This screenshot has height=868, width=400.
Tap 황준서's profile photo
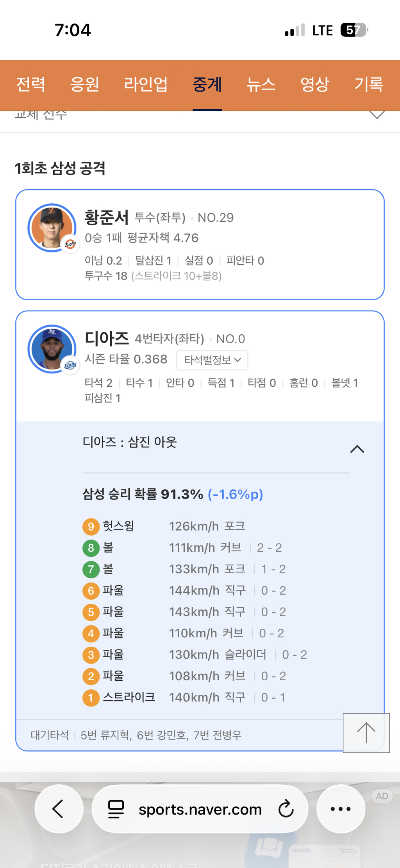[52, 228]
